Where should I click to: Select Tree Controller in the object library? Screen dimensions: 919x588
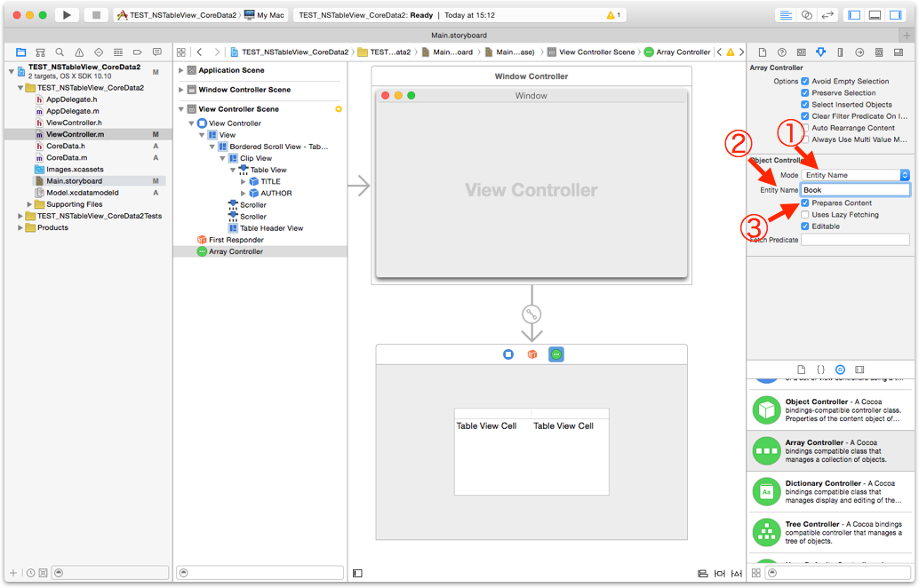tap(830, 532)
